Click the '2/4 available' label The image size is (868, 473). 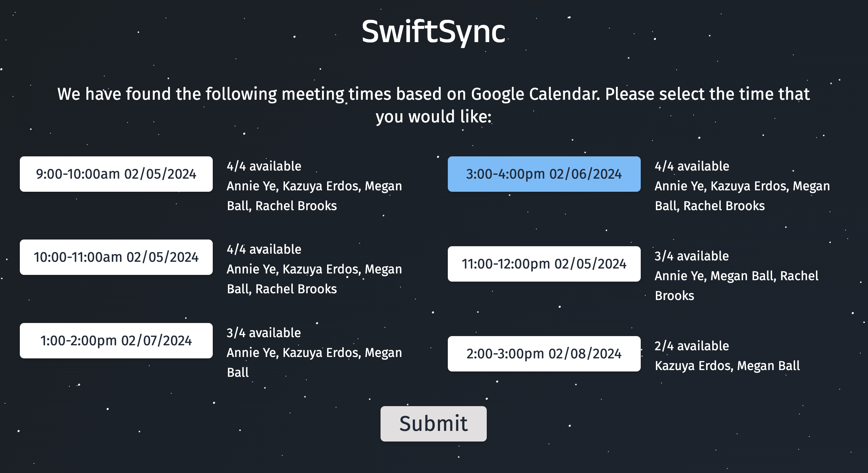click(x=692, y=346)
